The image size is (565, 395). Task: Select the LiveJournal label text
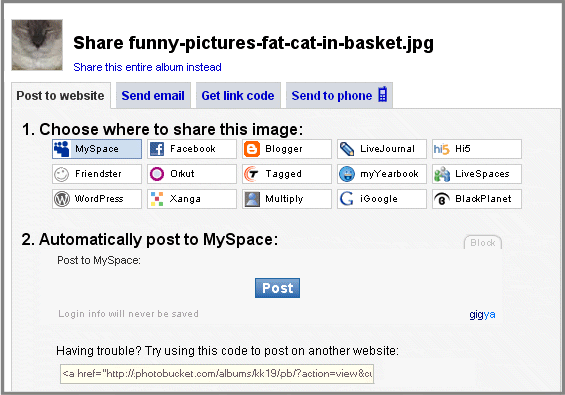coord(387,149)
